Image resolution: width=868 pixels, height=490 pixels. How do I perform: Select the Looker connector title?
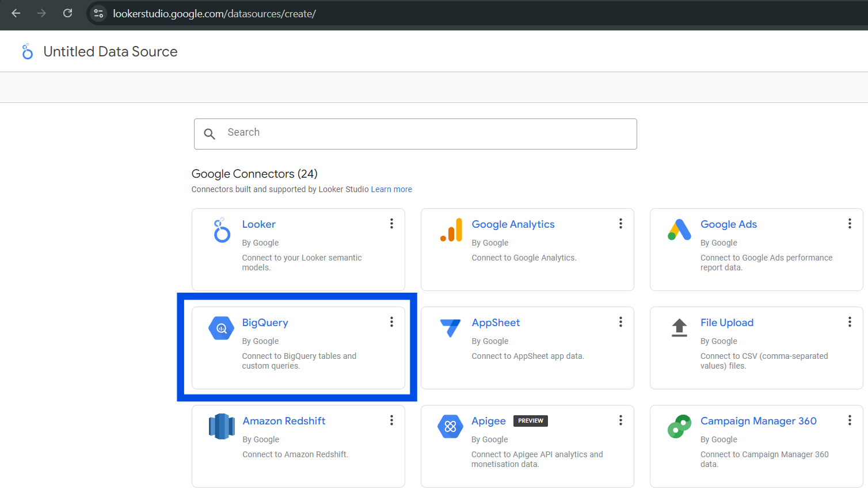coord(258,224)
